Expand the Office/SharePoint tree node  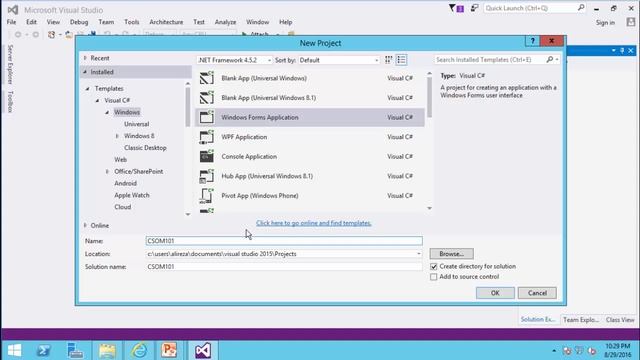pyautogui.click(x=107, y=171)
